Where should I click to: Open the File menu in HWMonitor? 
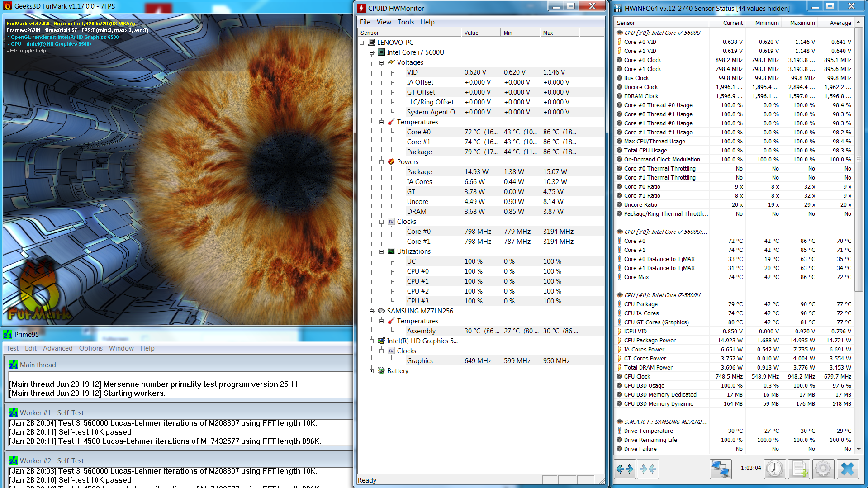click(x=365, y=22)
